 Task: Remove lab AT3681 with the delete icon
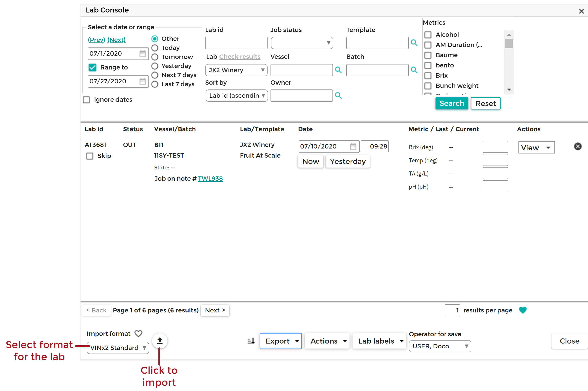pos(578,146)
